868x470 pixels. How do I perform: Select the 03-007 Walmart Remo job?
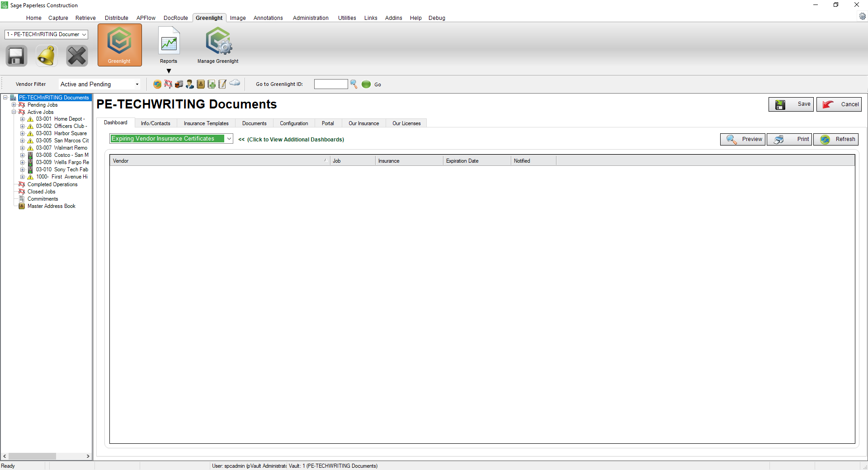click(x=62, y=148)
